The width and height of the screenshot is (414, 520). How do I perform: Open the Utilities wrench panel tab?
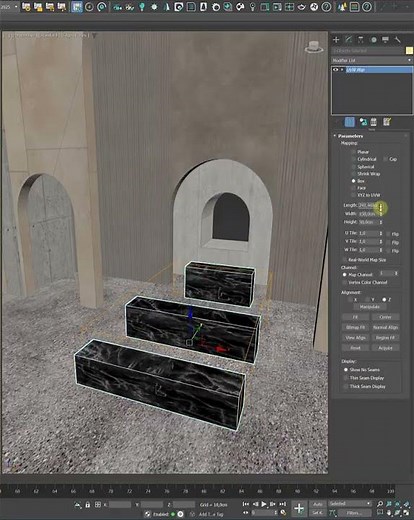[x=397, y=40]
